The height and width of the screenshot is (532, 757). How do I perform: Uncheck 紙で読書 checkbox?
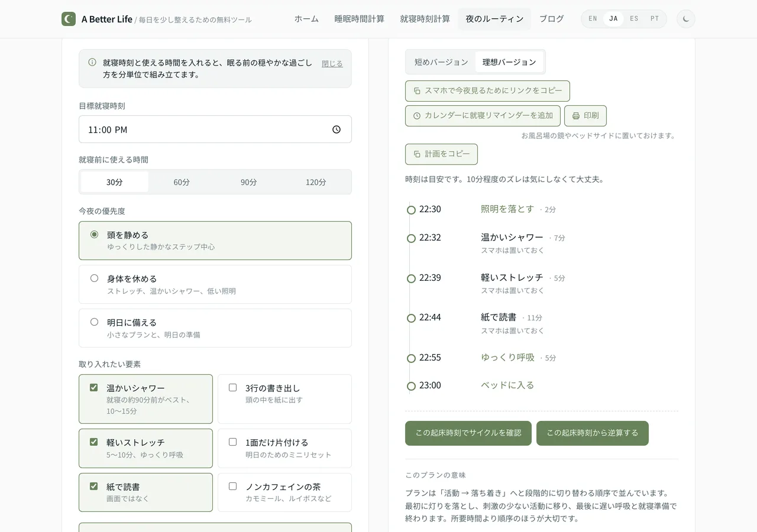coord(93,486)
